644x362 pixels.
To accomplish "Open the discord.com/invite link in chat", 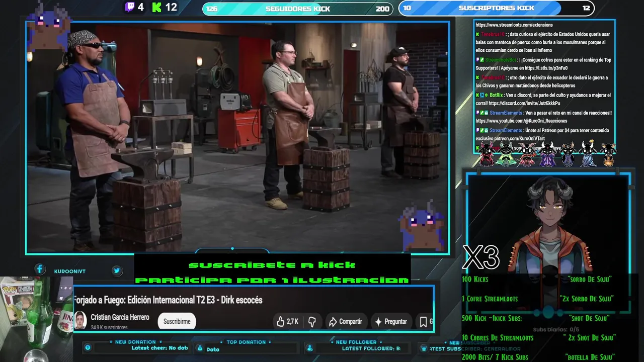I will click(x=525, y=103).
